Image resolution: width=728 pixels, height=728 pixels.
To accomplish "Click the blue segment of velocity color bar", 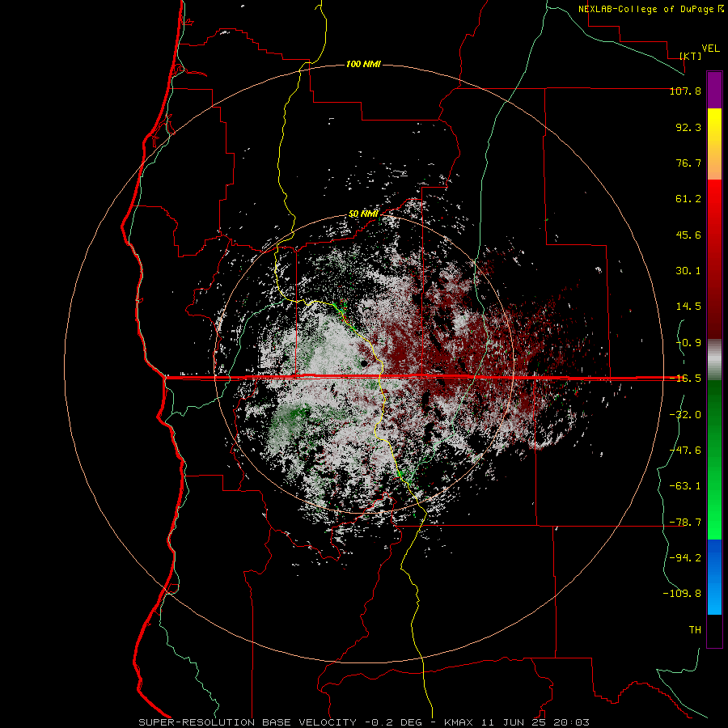I will (x=714, y=577).
